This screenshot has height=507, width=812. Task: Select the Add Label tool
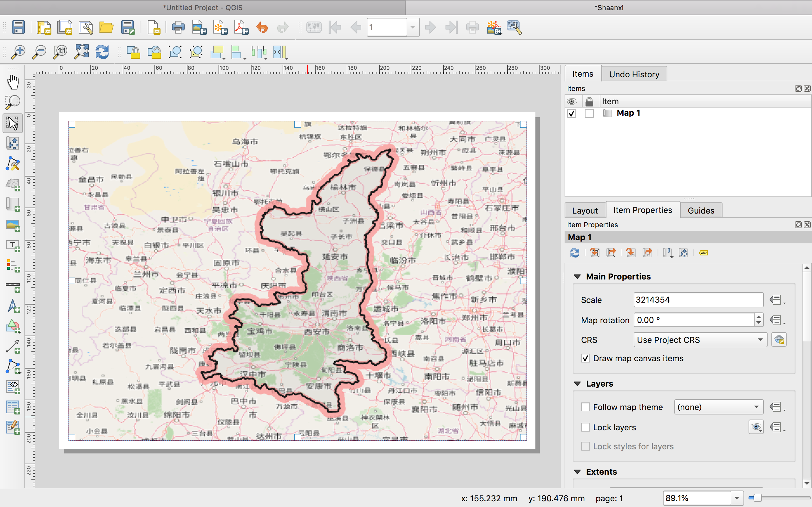pos(13,246)
